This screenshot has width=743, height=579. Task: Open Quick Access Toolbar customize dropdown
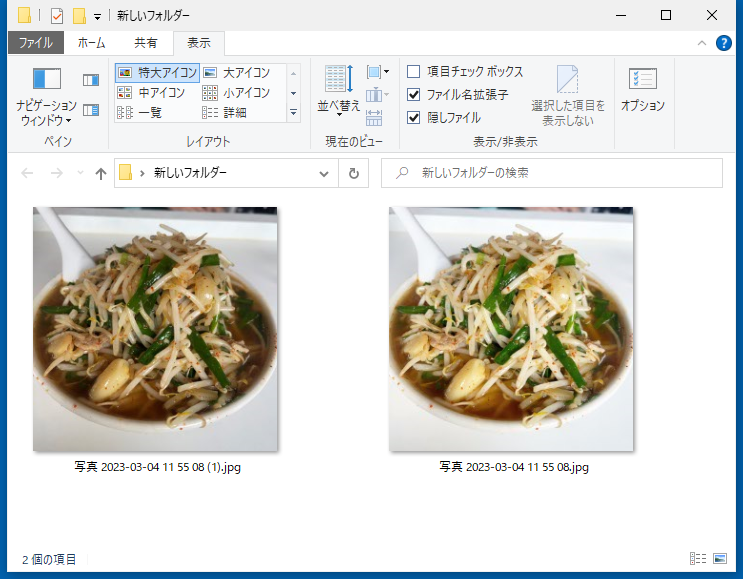(x=97, y=17)
